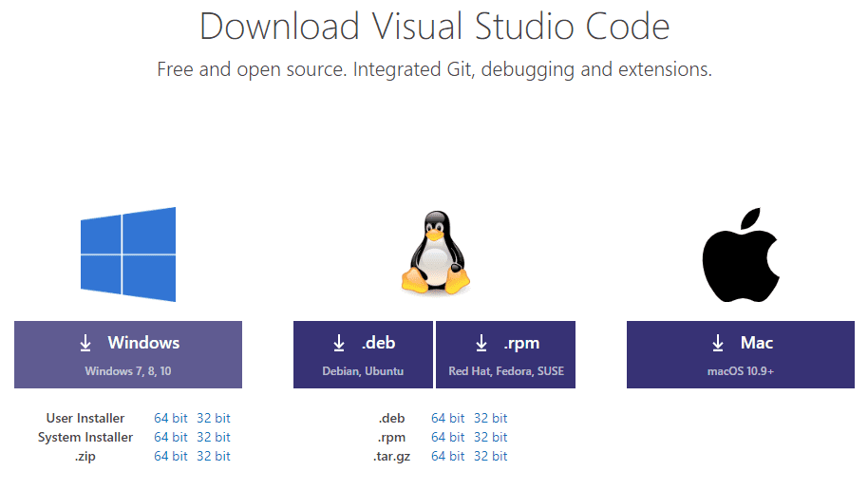Download the Windows .zip 32 bit
This screenshot has height=490, width=868.
(x=214, y=456)
